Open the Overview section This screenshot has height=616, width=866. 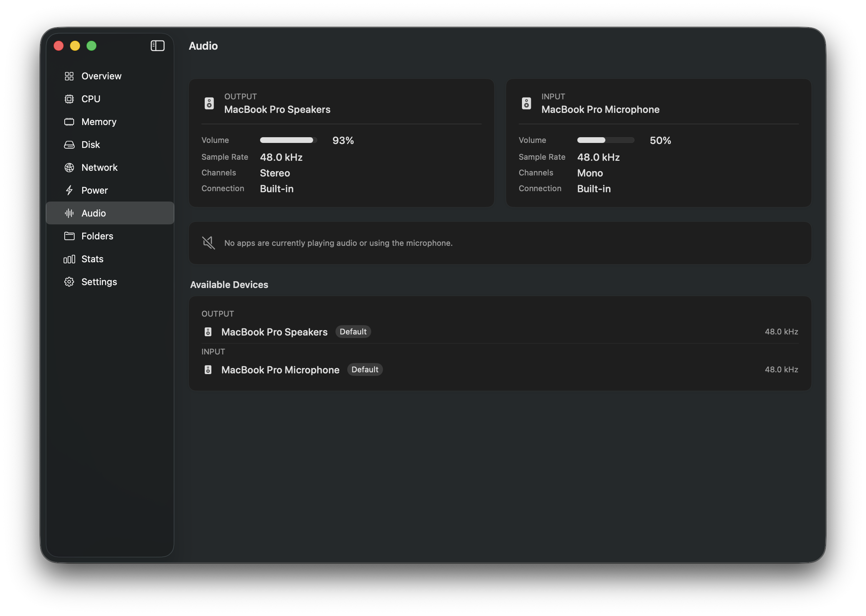click(x=110, y=76)
